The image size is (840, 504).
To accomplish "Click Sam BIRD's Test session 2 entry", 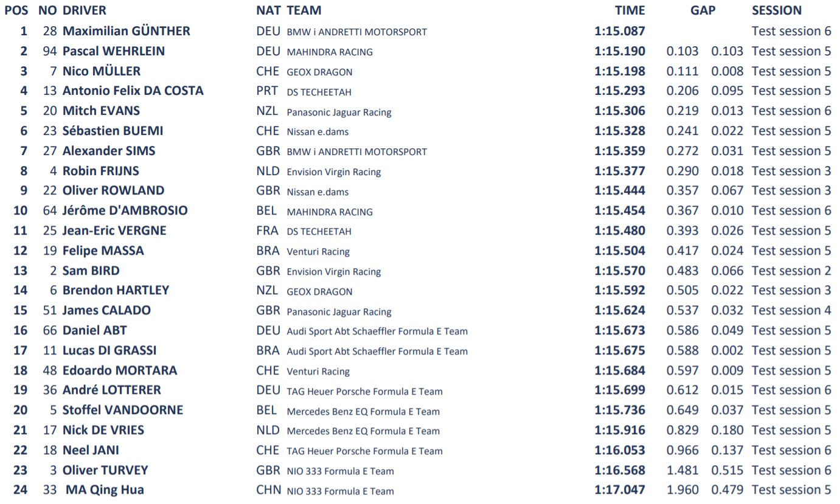I will (791, 271).
